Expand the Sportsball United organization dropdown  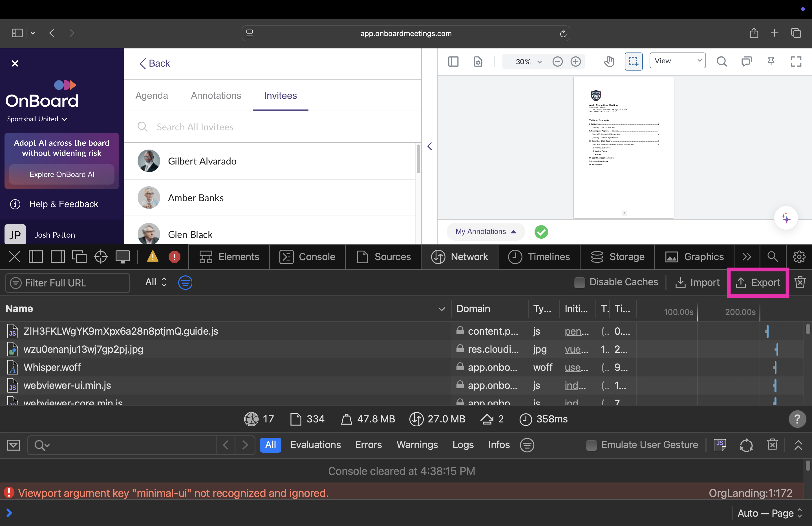(x=37, y=119)
